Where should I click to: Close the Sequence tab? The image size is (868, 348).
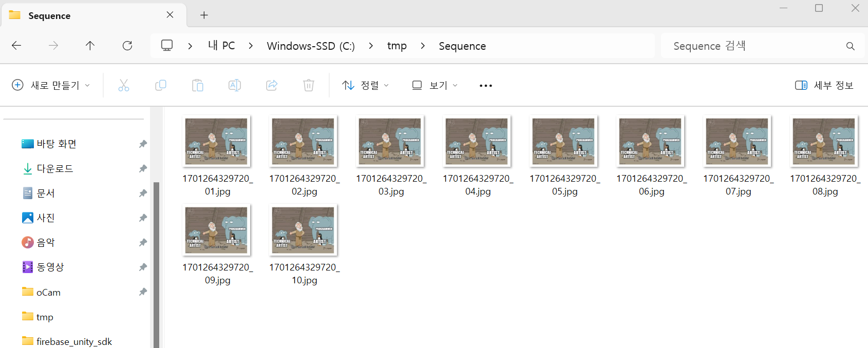pyautogui.click(x=170, y=15)
